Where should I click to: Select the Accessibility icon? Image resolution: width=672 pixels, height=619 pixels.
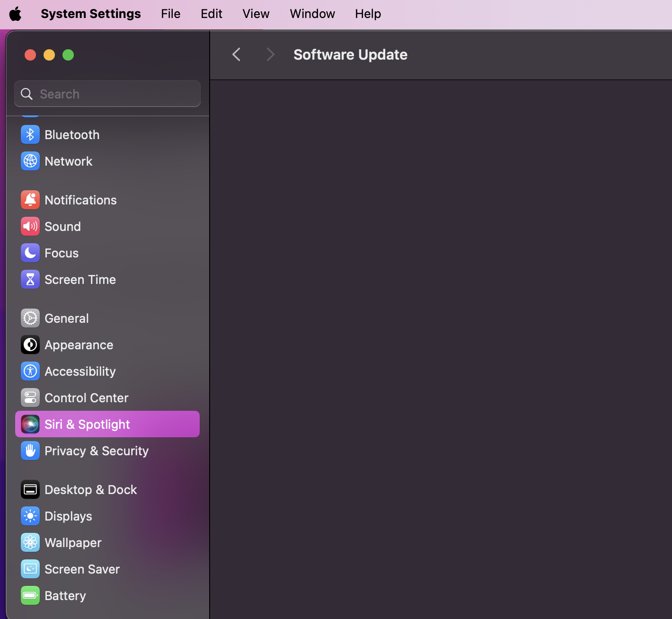tap(30, 371)
